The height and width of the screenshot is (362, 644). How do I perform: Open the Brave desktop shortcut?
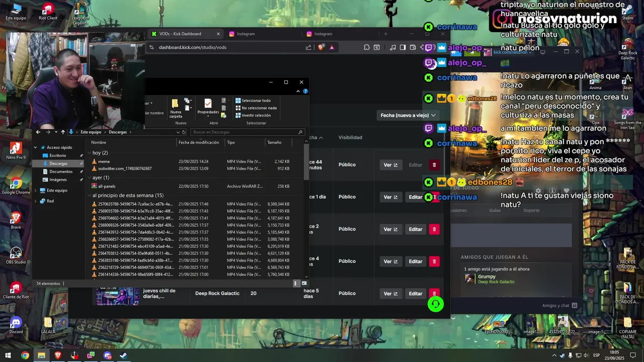point(16,220)
